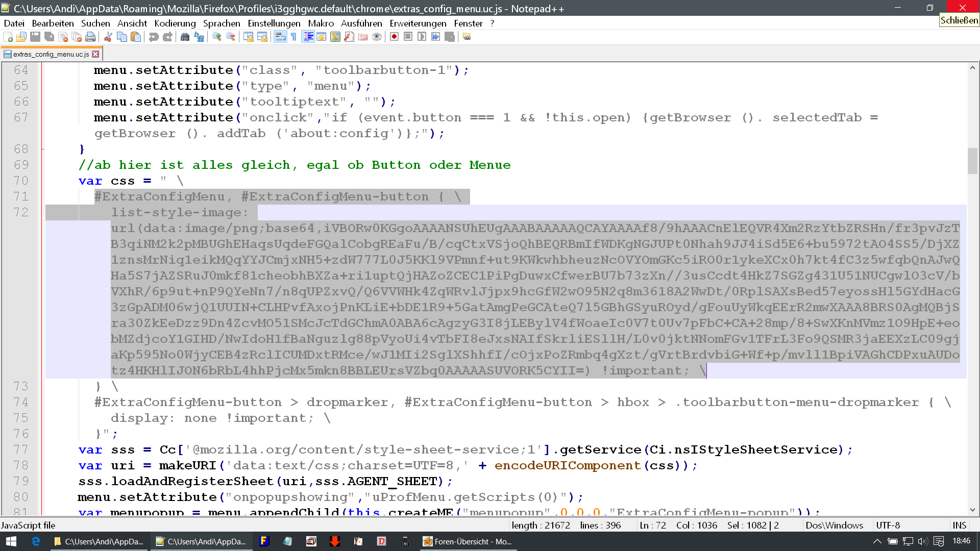Open the Sprachen menu

coord(221,23)
